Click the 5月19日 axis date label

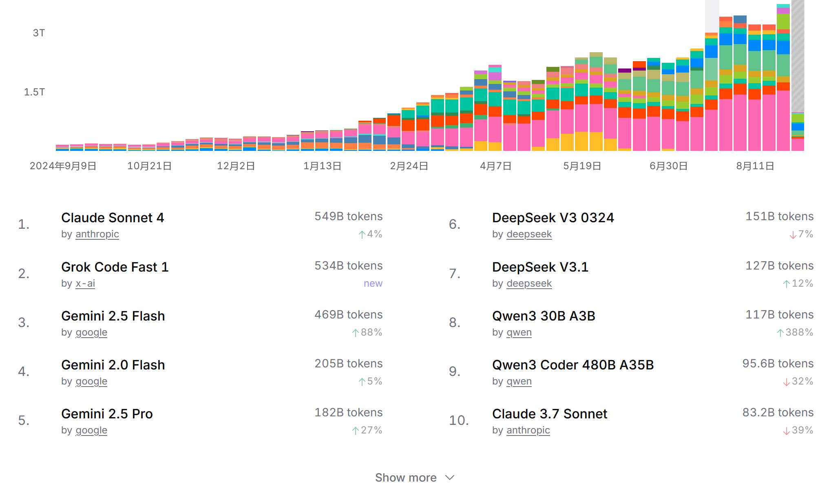coord(582,166)
